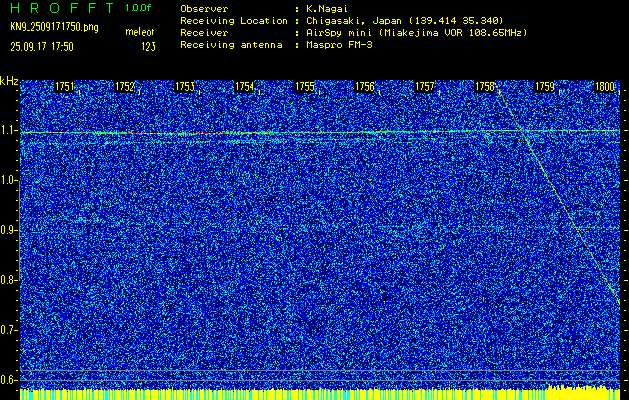Click the kHz axis unit label
The image size is (629, 400).
(x=9, y=81)
